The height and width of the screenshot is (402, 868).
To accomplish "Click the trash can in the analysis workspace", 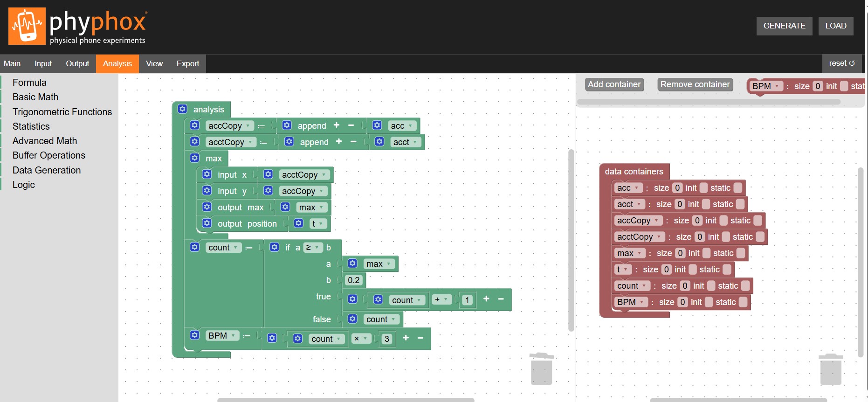I will [541, 369].
